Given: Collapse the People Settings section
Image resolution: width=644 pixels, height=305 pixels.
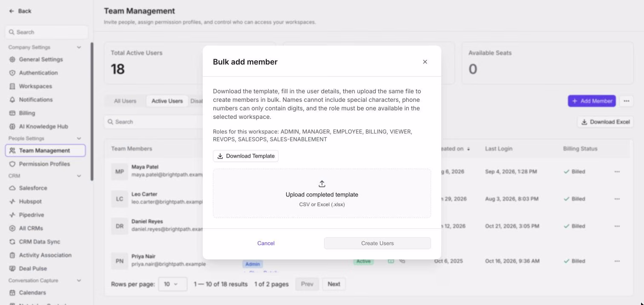Looking at the screenshot, I should point(79,138).
